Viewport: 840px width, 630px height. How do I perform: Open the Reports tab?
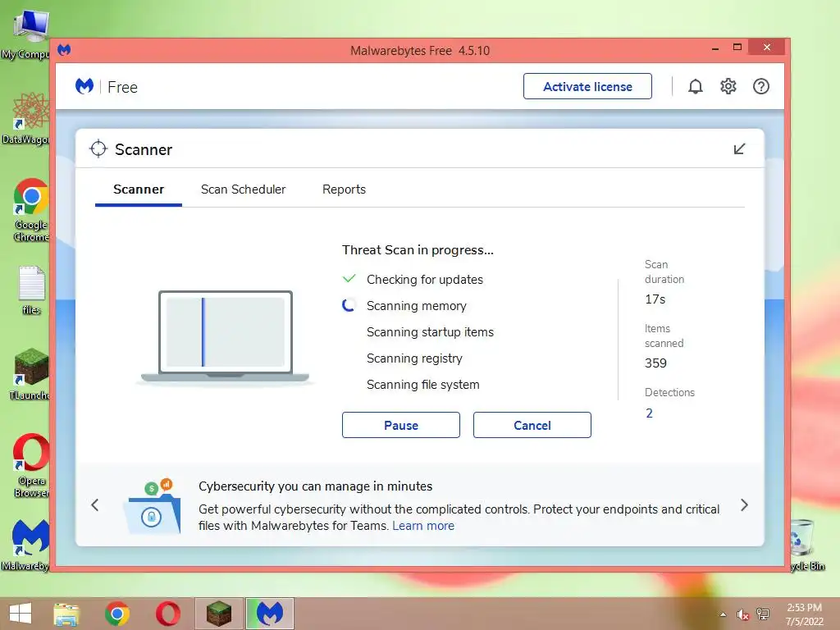pyautogui.click(x=344, y=189)
